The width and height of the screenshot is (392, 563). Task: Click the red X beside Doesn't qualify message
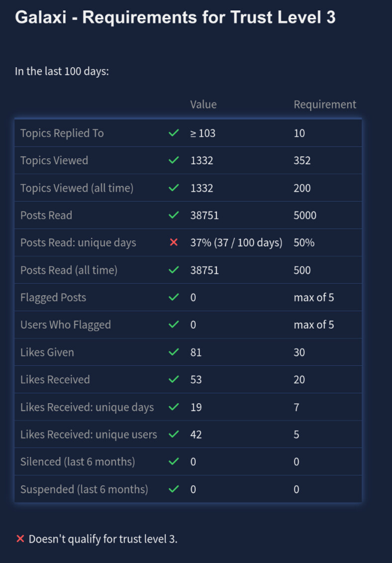[x=20, y=539]
